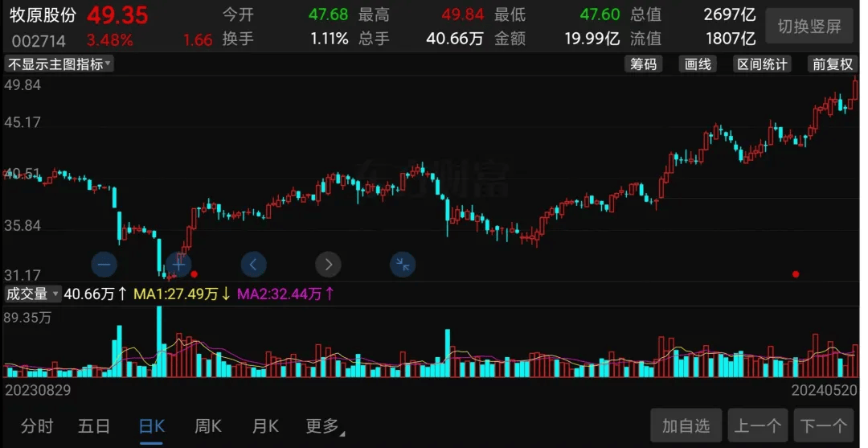Expand the 更多 period options
Viewport: 868px width, 448px height.
[325, 426]
